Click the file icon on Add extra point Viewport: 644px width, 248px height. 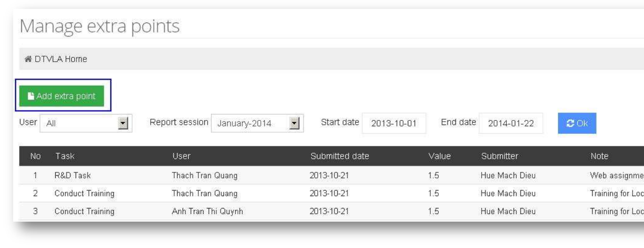(31, 96)
